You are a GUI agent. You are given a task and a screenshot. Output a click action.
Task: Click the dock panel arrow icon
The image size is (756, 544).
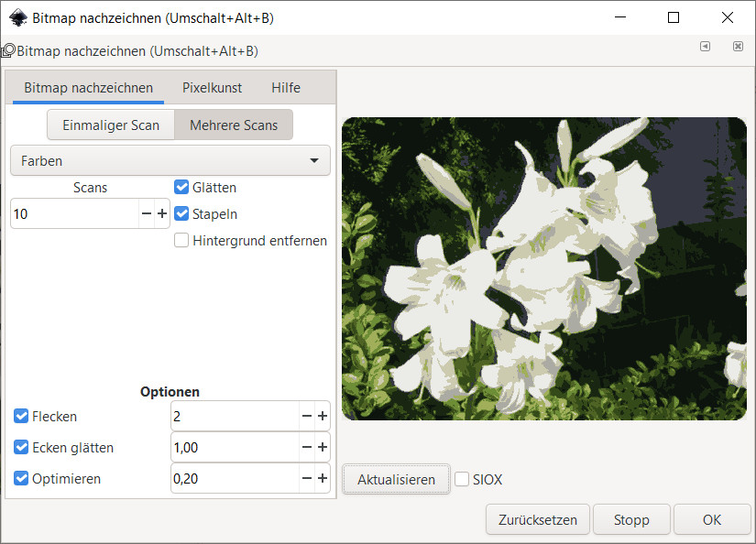coord(705,47)
